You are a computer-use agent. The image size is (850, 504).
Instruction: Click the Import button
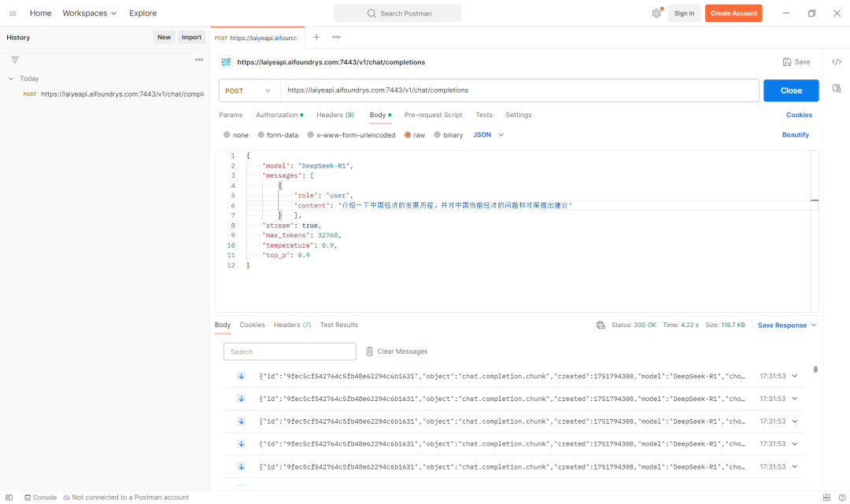[191, 38]
